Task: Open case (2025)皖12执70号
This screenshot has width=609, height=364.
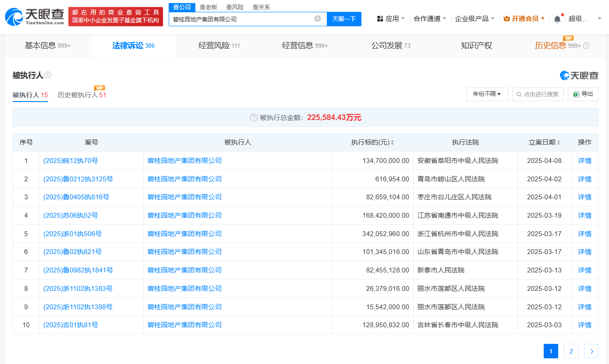Action: (x=71, y=161)
